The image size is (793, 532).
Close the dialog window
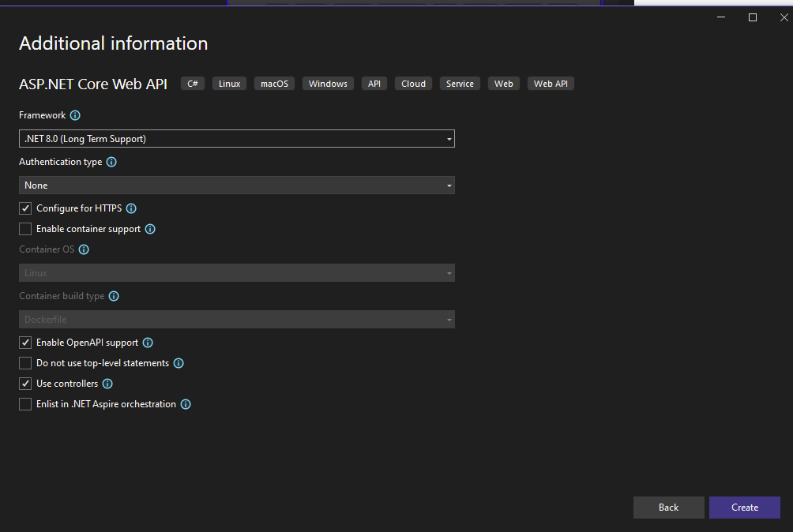tap(784, 17)
